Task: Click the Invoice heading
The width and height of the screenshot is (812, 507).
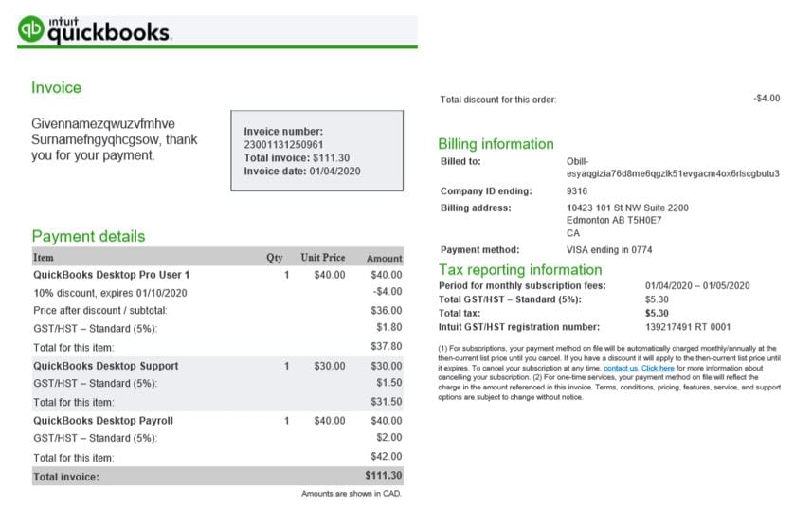Action: pyautogui.click(x=56, y=87)
